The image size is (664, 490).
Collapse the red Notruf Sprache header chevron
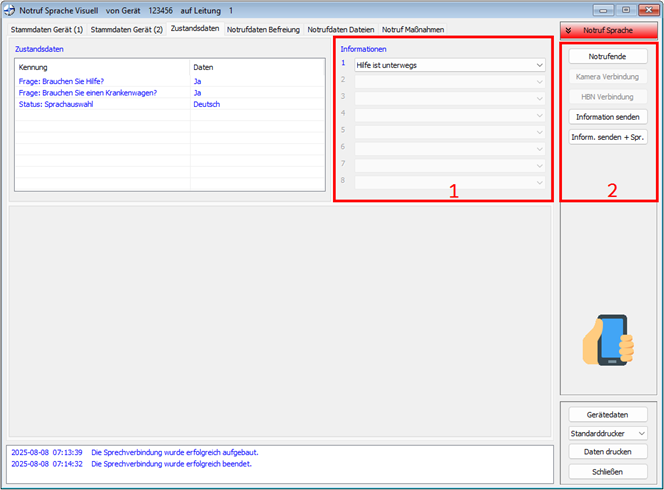pyautogui.click(x=569, y=31)
